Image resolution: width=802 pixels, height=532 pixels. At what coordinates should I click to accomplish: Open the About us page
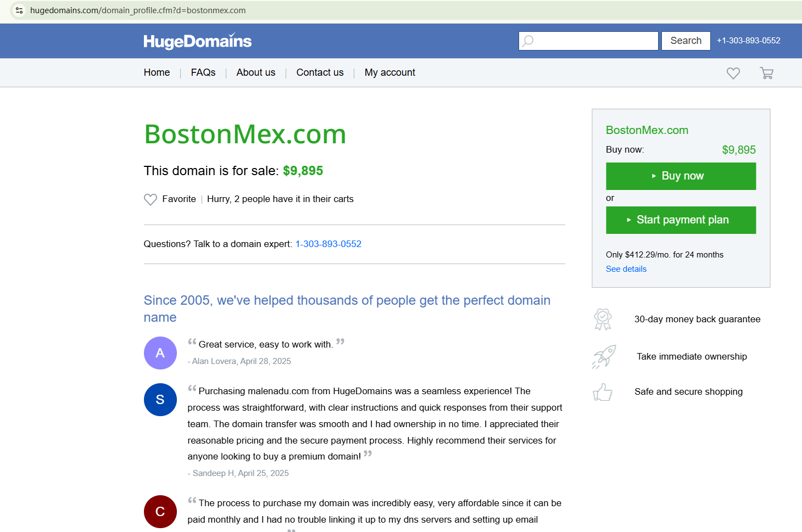coord(256,72)
